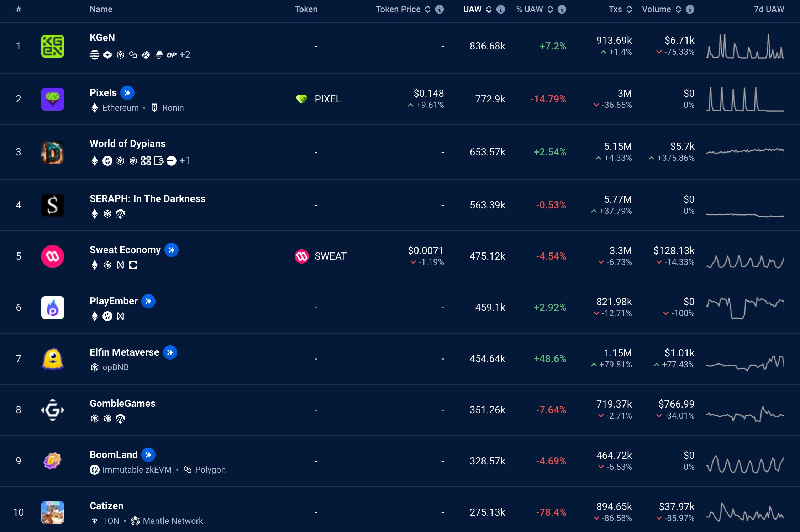Sort by Token Price arrows
Viewport: 800px width, 532px height.
[x=428, y=9]
